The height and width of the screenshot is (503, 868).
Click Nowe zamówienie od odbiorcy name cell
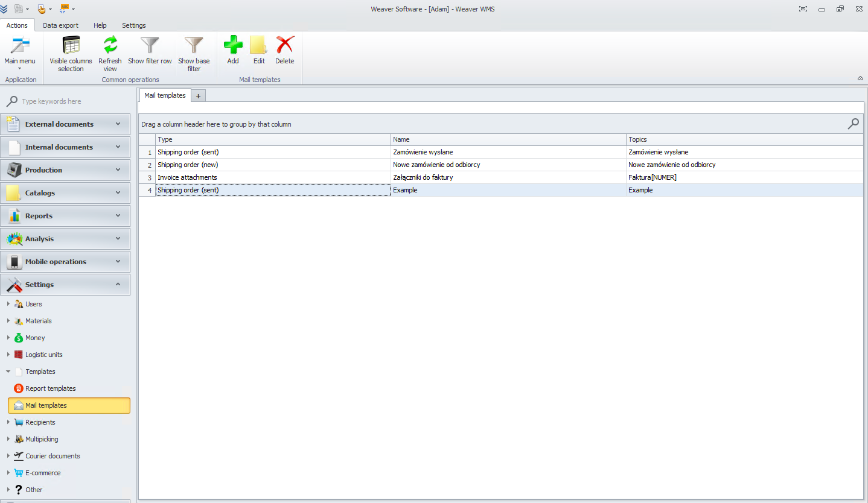[x=508, y=165]
